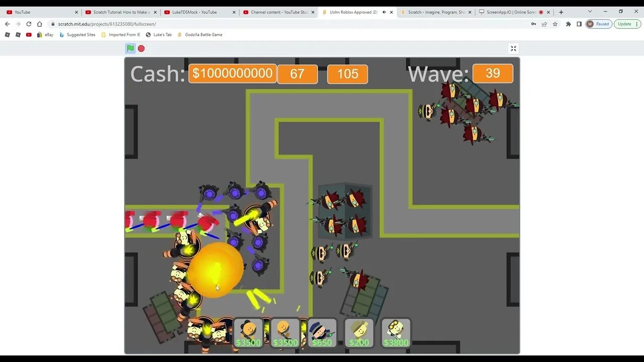
Task: Open the Chrome three-dot menu
Action: (637, 24)
